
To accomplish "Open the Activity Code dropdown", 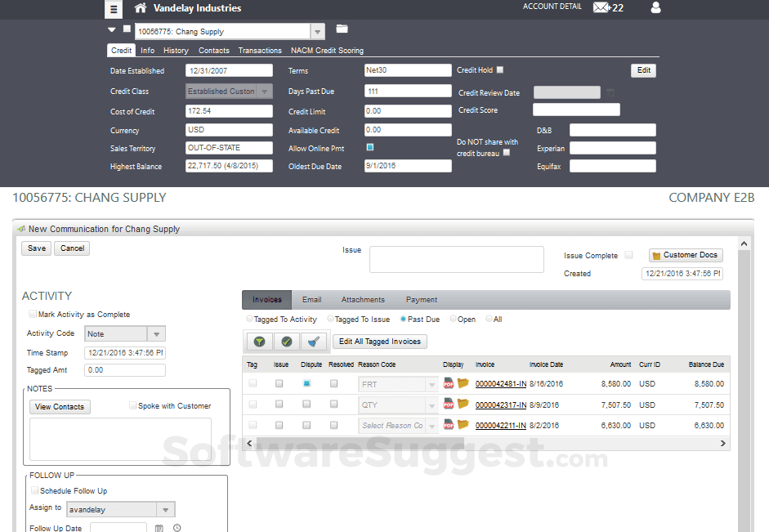I will tap(156, 333).
